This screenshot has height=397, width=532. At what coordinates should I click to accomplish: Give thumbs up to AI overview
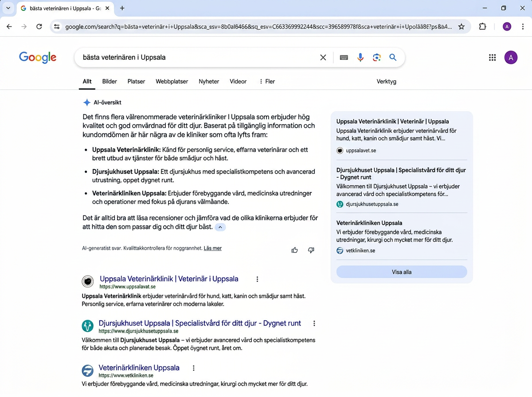pyautogui.click(x=295, y=250)
